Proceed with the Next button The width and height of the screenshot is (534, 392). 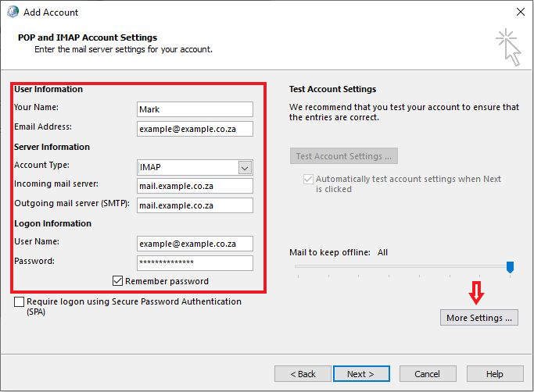click(x=361, y=374)
